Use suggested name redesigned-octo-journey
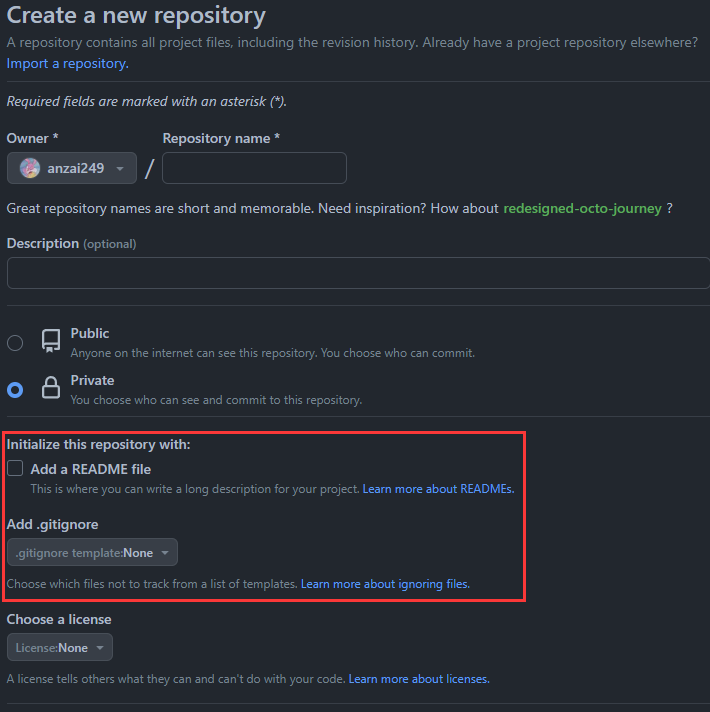 (582, 208)
